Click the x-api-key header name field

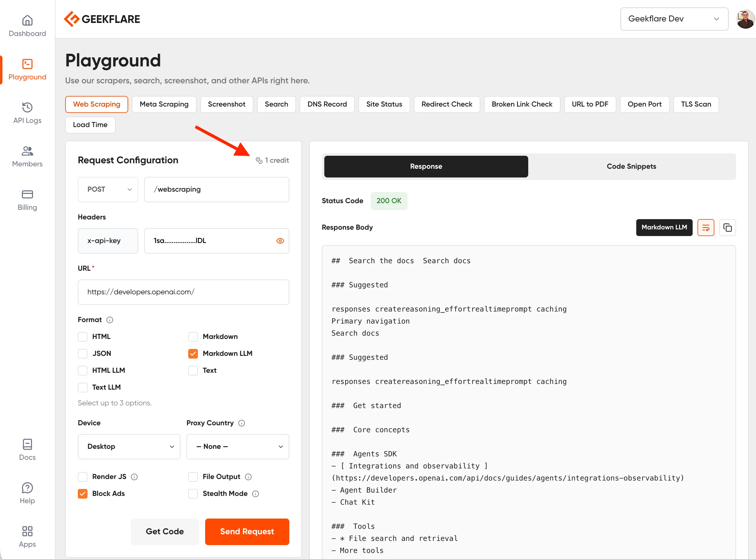[x=108, y=241]
